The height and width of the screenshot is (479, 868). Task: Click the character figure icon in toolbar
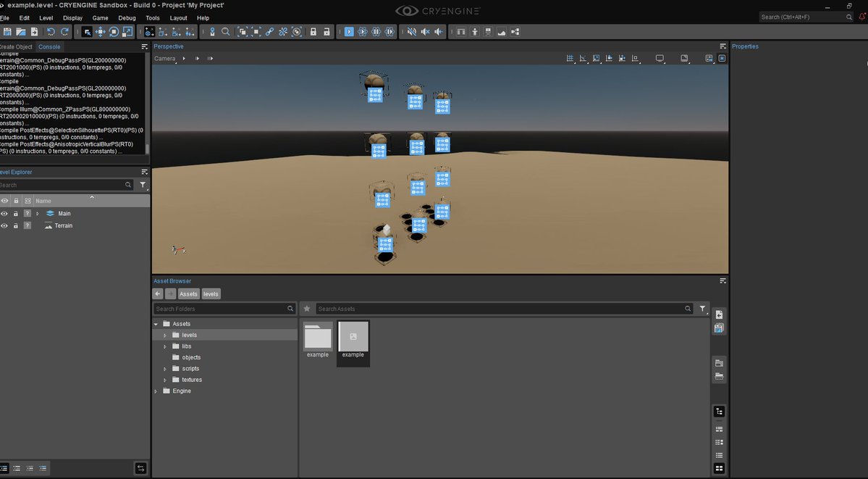474,32
